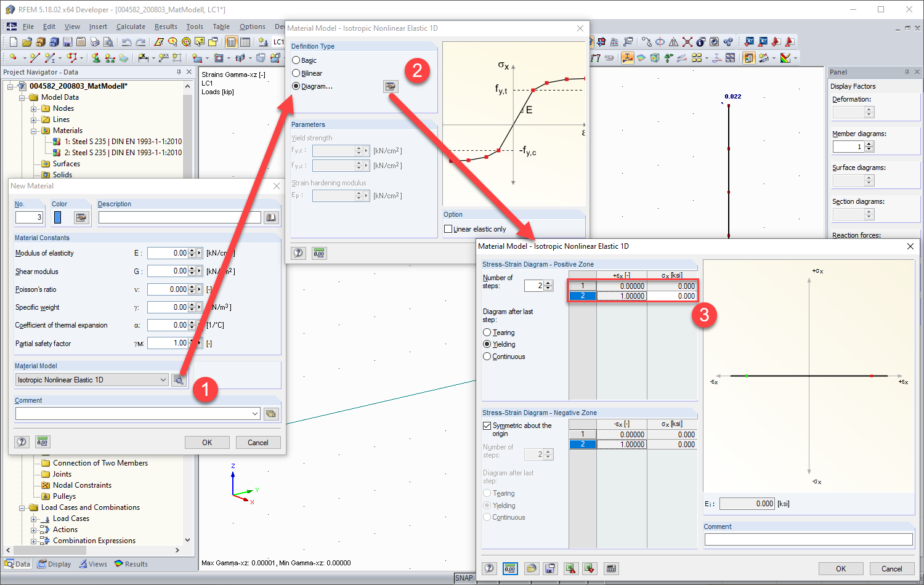Open the Table menu
The width and height of the screenshot is (924, 585).
click(222, 26)
